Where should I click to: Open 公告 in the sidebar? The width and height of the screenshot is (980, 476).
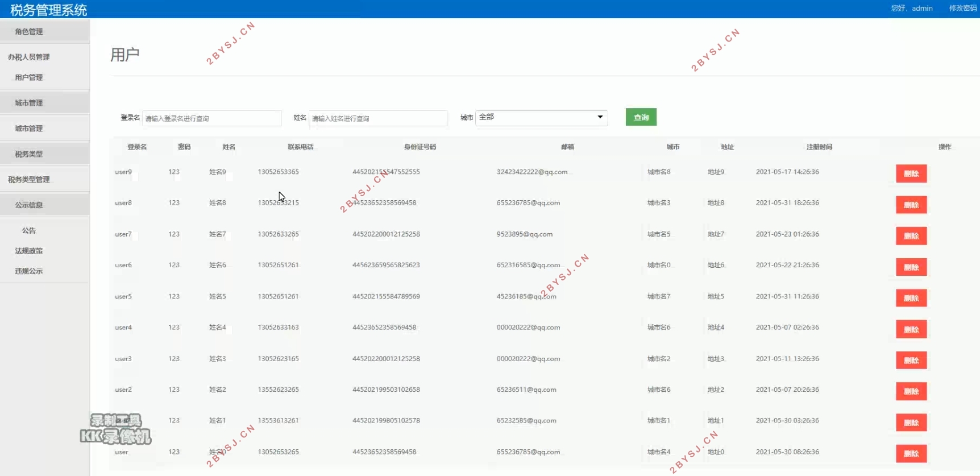(29, 230)
